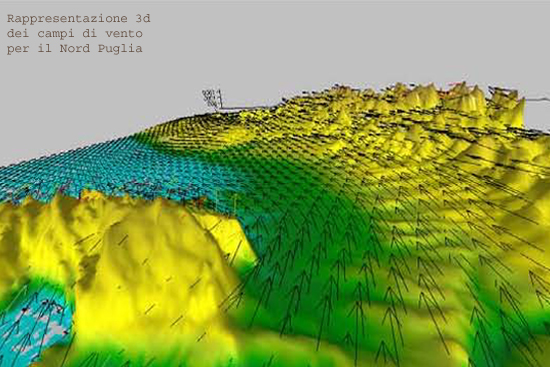Click the axis number labels on the horizon
550x367 pixels.
pyautogui.click(x=212, y=98)
